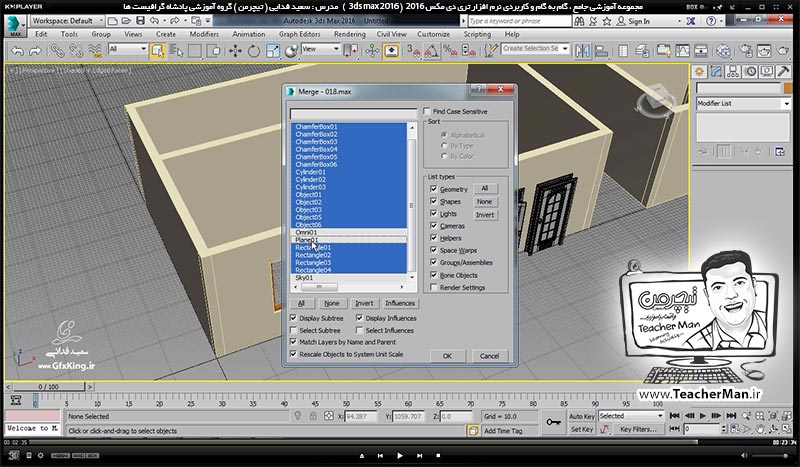Toggle the Percent Snap icon

[x=450, y=51]
